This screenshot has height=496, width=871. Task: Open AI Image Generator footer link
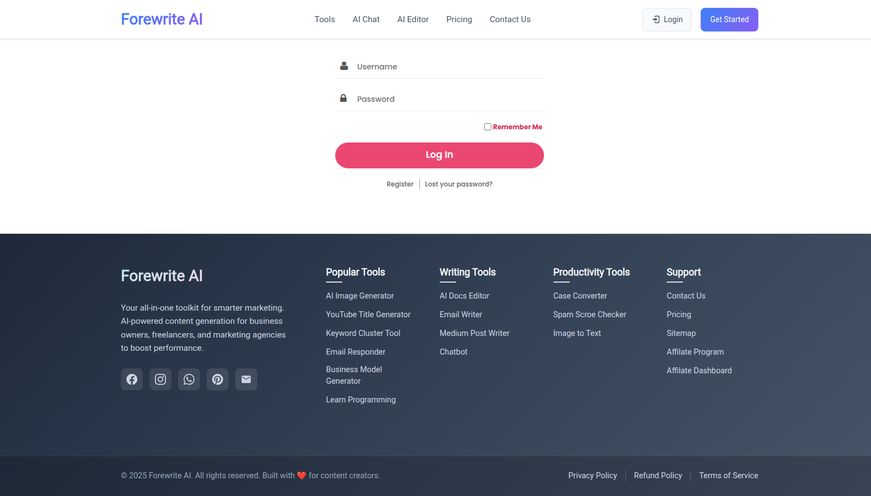pyautogui.click(x=359, y=296)
